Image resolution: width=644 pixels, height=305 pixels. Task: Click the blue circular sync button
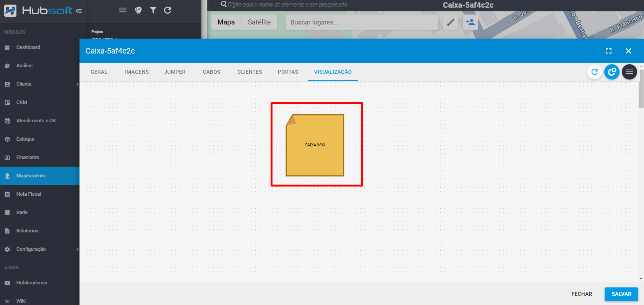click(612, 72)
